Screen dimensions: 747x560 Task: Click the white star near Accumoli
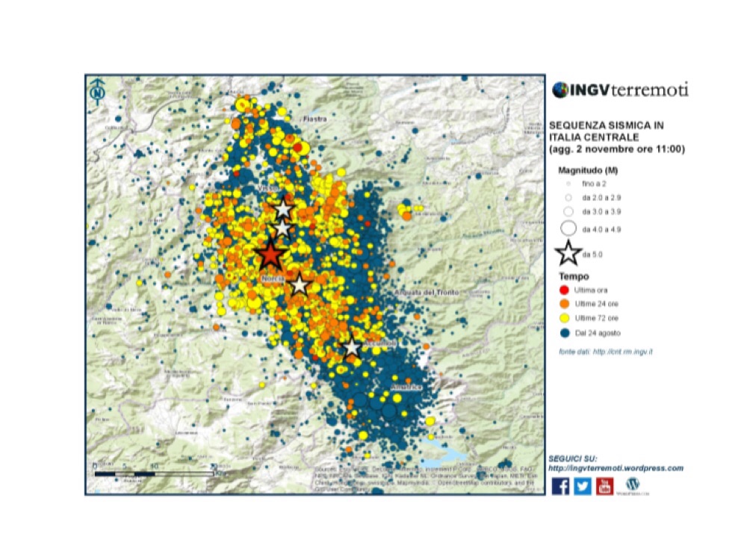click(x=352, y=348)
